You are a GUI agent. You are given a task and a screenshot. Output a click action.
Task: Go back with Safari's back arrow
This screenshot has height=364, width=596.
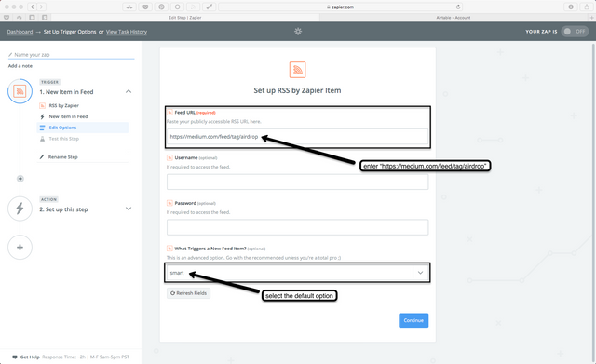coord(33,7)
